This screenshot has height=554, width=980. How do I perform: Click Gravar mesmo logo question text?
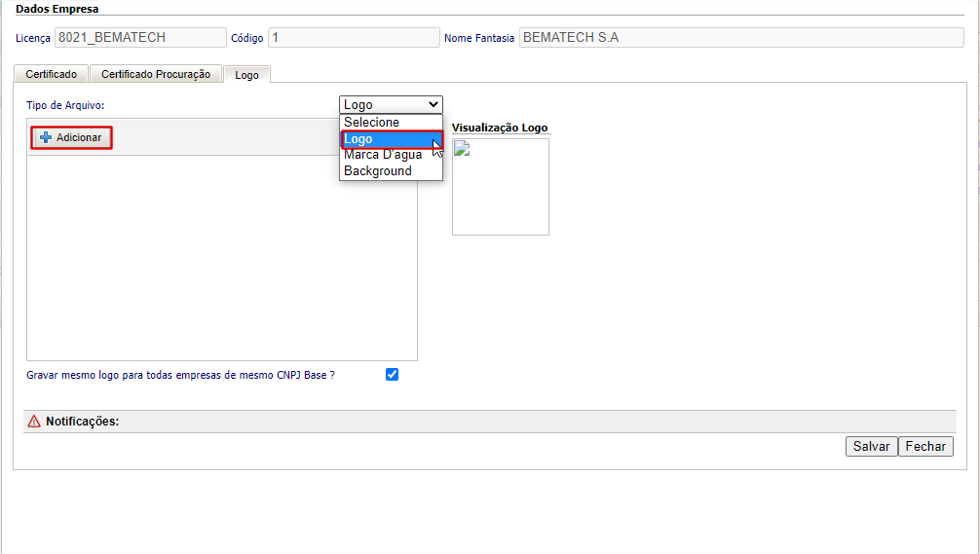coord(180,375)
